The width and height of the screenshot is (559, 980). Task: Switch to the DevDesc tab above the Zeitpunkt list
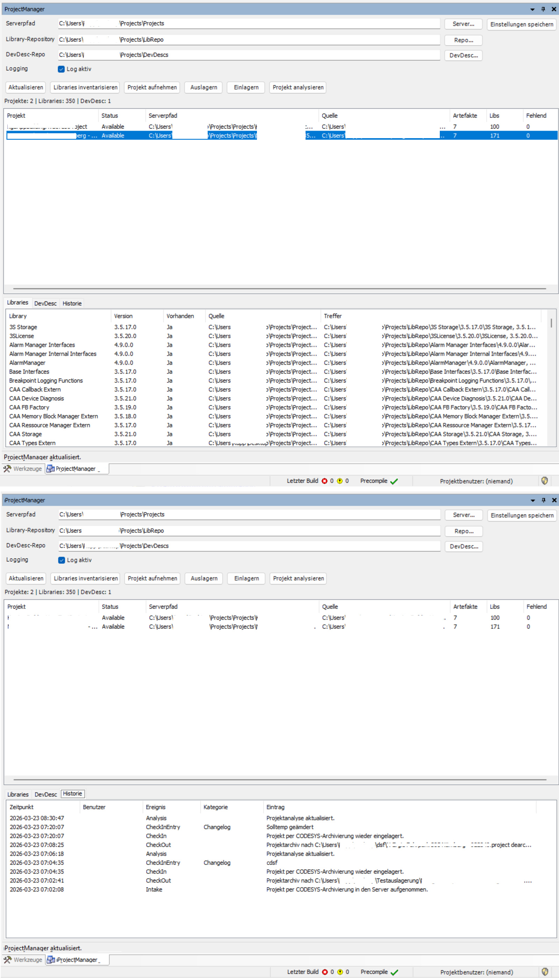click(46, 794)
